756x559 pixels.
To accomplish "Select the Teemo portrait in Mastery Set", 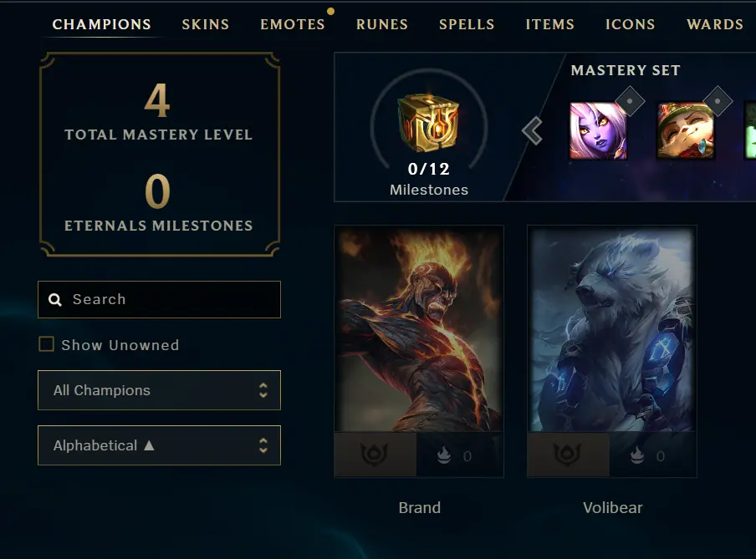I will (685, 130).
